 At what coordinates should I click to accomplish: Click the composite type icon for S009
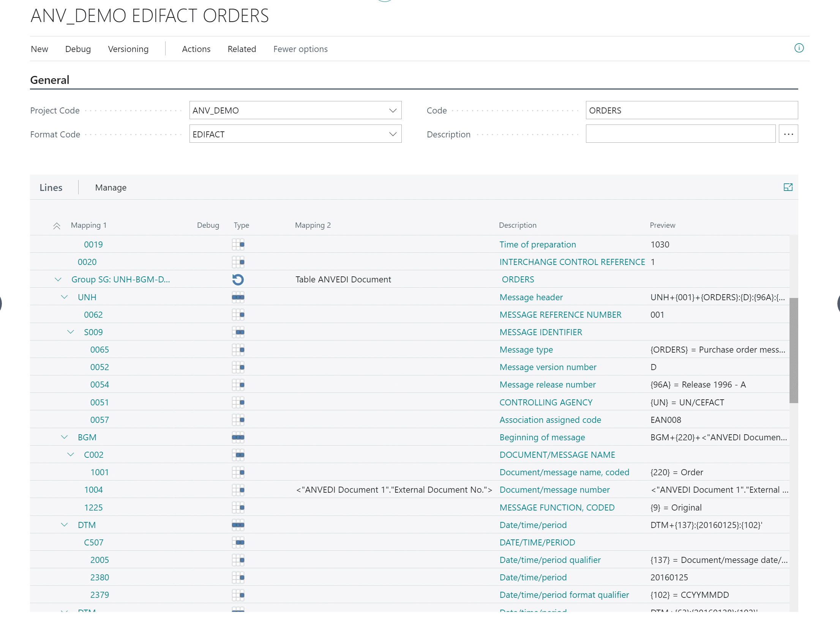click(238, 332)
